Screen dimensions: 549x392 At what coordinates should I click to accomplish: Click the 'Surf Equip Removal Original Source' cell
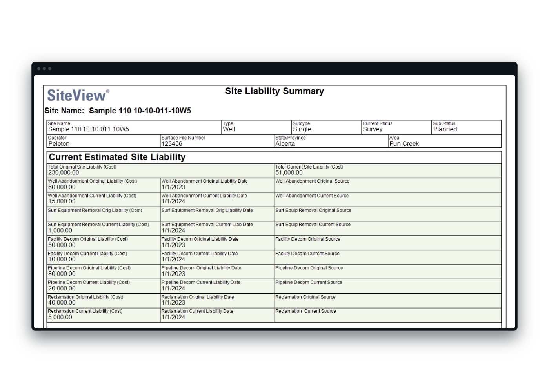point(388,214)
